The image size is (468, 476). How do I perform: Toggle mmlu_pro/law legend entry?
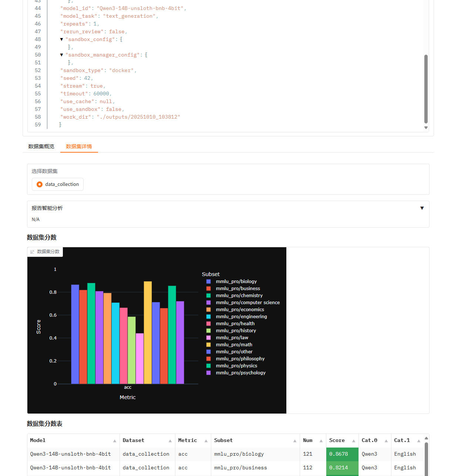point(232,337)
